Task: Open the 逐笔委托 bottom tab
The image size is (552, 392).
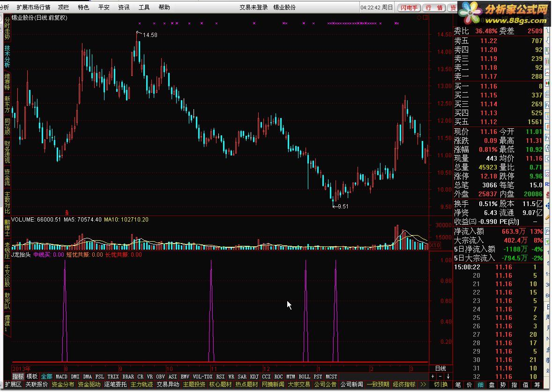Action: 115,384
